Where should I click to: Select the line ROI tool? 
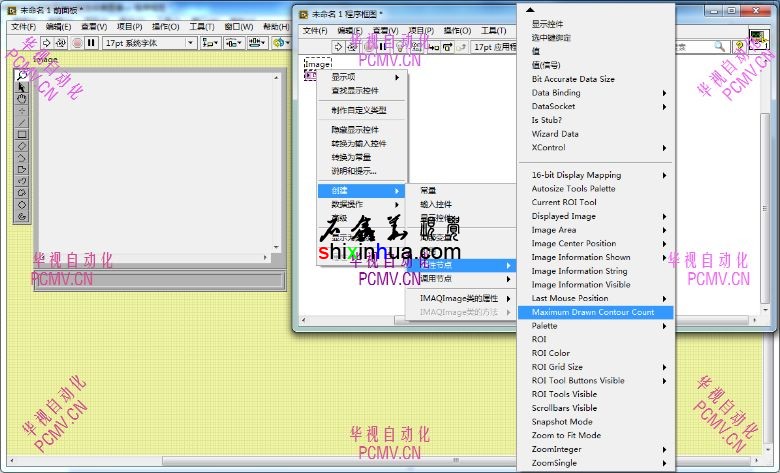[x=22, y=122]
